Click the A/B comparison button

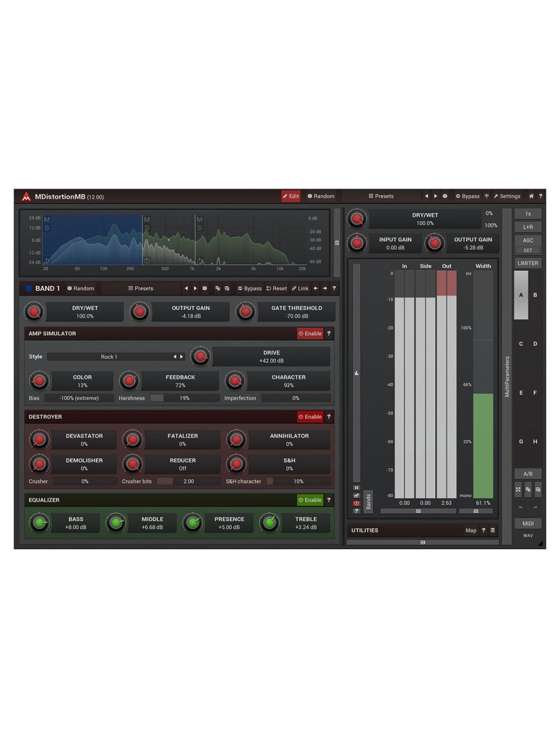(x=528, y=474)
